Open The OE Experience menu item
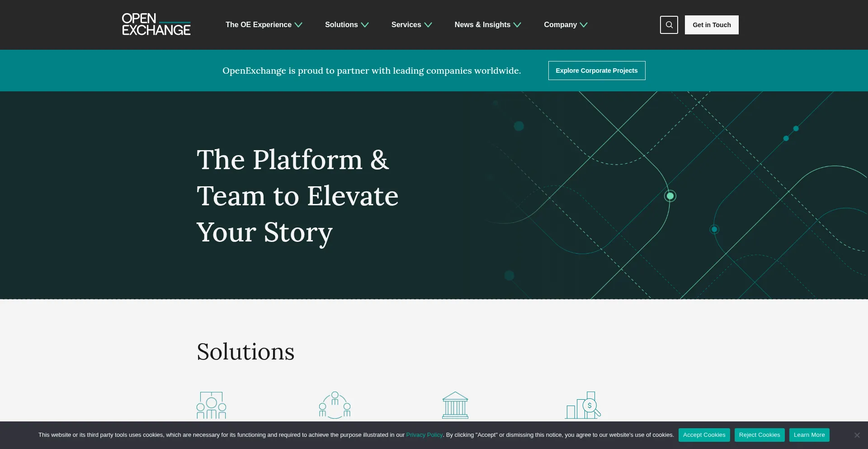 [x=258, y=25]
